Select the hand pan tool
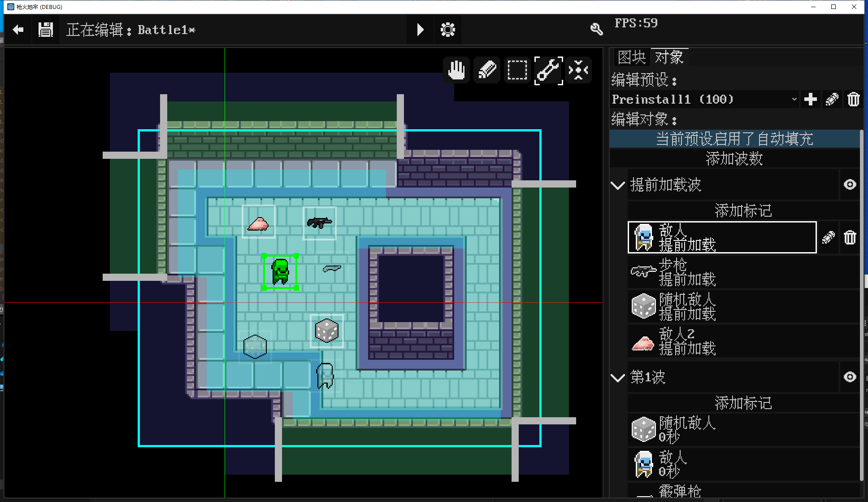The width and height of the screenshot is (868, 502). (456, 70)
